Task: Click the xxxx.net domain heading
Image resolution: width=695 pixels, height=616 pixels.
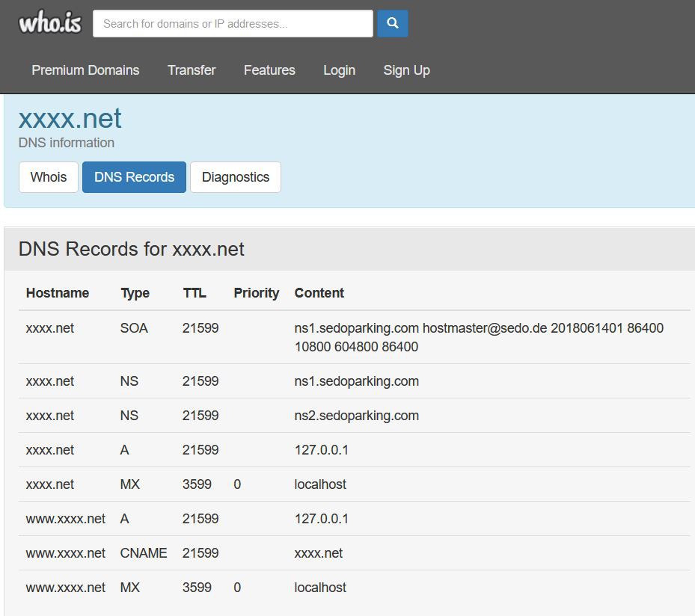Action: [70, 119]
